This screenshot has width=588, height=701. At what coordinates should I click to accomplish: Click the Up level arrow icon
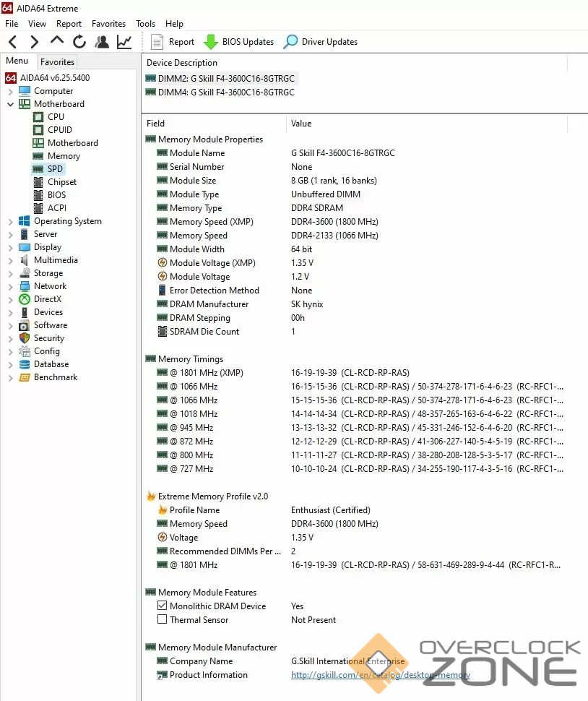57,41
